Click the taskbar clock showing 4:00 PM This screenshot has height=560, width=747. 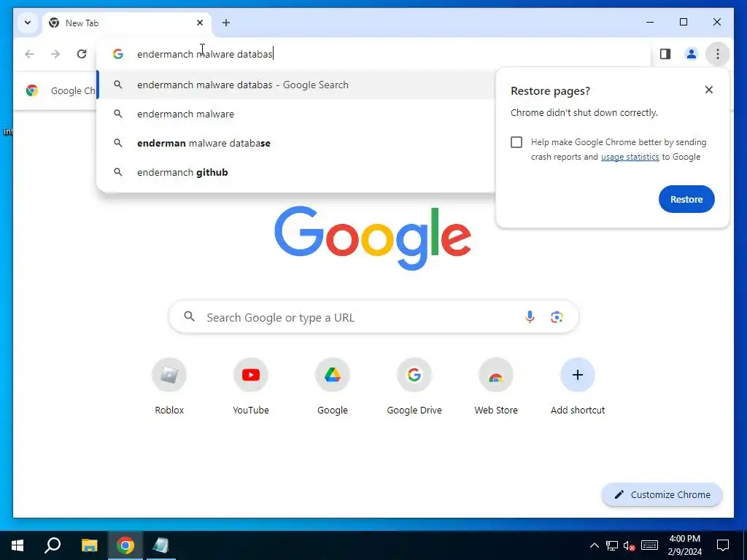684,545
